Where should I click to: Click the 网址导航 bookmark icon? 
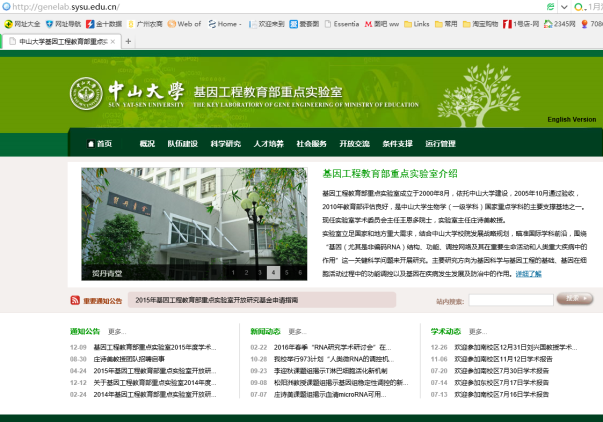point(49,23)
